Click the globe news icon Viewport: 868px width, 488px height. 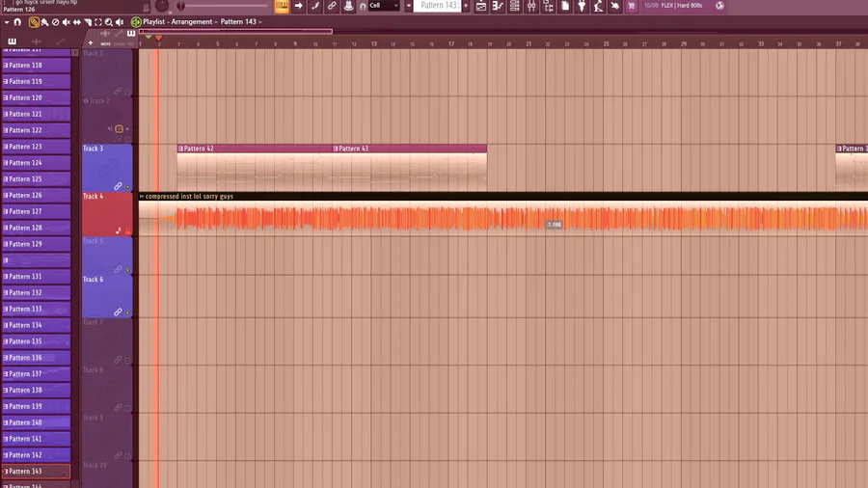(719, 6)
